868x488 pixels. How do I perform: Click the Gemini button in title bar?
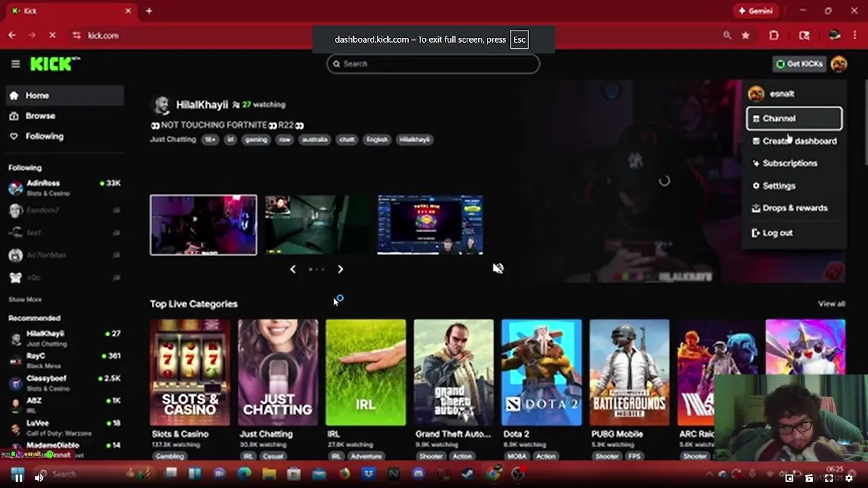[756, 11]
